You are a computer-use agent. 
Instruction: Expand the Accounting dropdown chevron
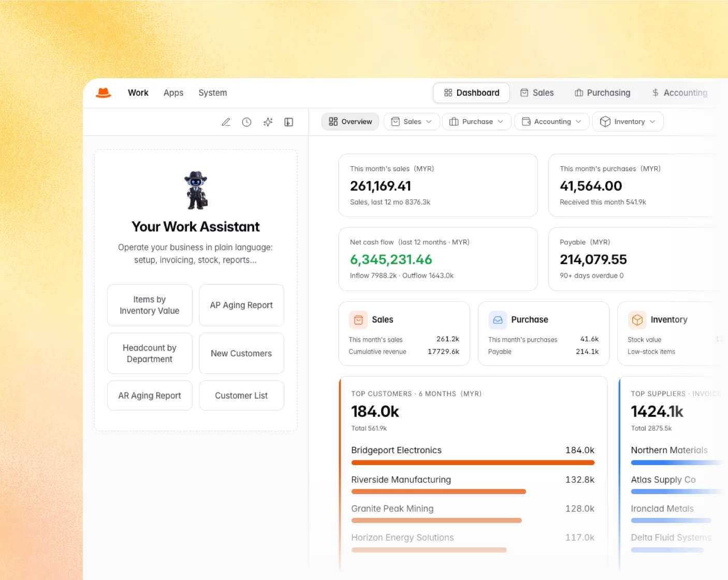578,122
